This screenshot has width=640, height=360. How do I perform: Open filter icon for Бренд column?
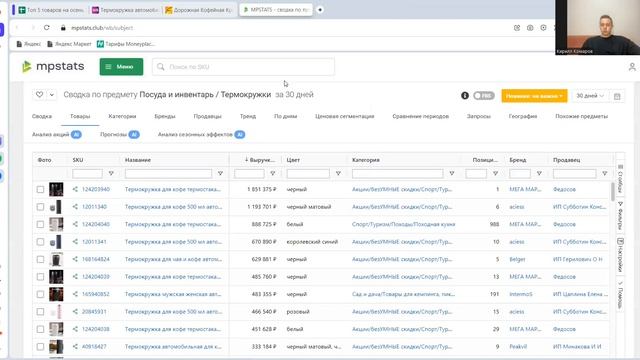[x=539, y=173]
